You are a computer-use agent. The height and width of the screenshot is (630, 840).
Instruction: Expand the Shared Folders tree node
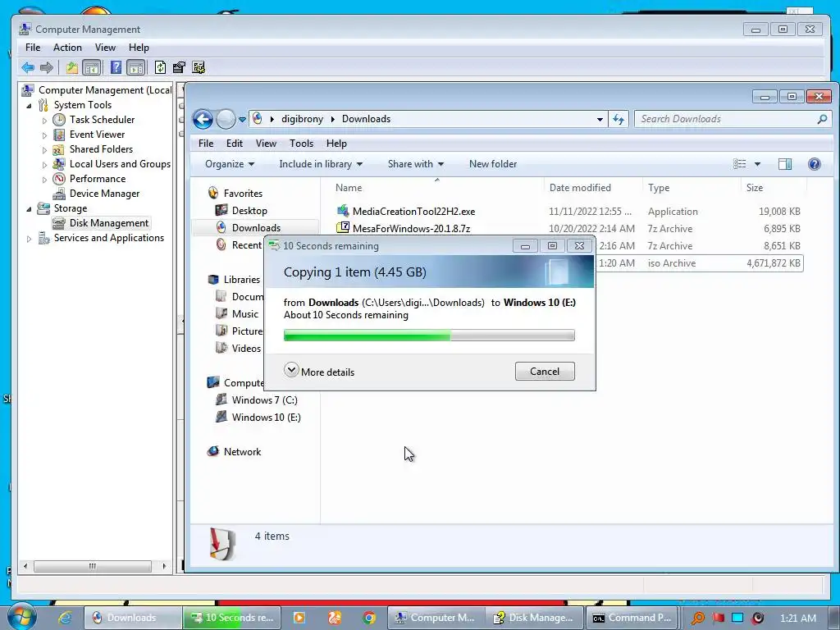click(44, 150)
